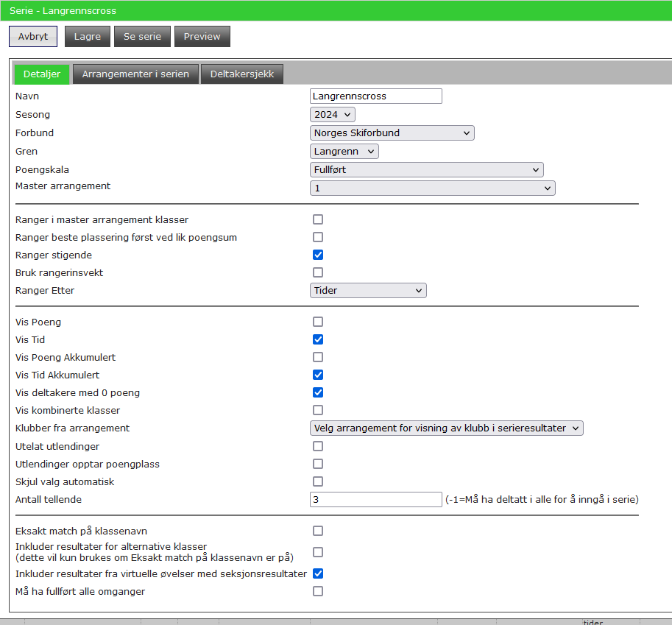Viewport: 672px width, 625px height.
Task: Click the -1=Må ha deltatt hint text
Action: coord(542,499)
